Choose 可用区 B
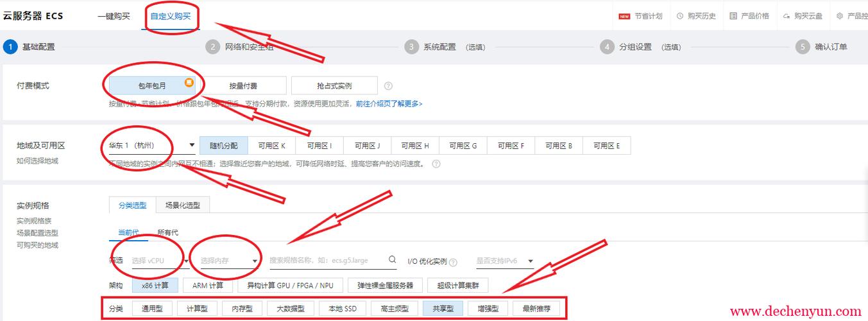 pyautogui.click(x=559, y=146)
